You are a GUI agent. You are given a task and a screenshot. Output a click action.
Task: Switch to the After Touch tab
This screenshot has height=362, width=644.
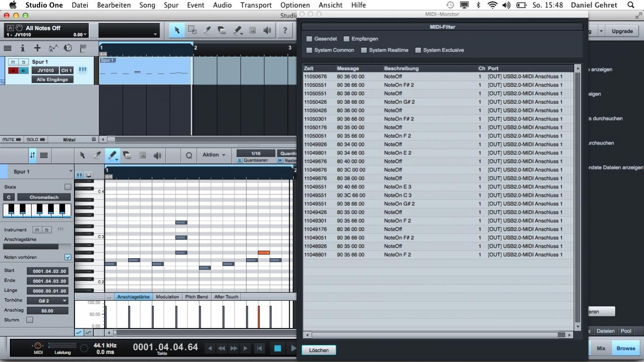click(226, 297)
